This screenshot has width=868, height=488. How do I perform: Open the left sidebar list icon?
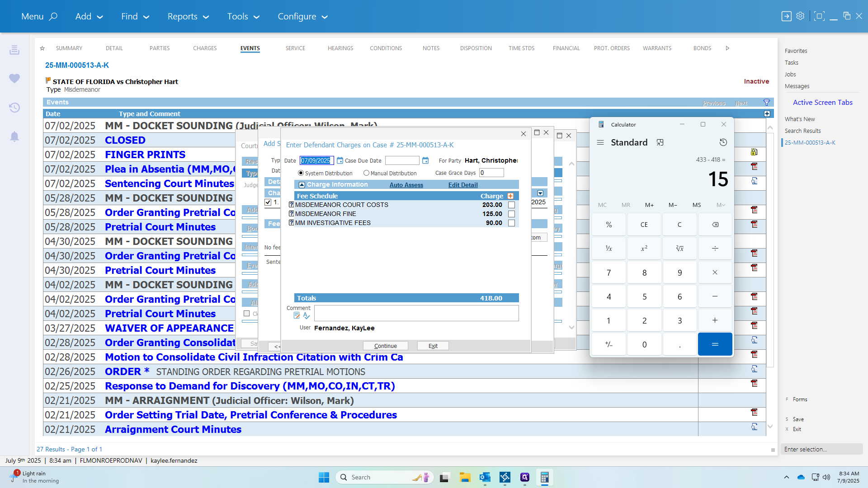[14, 50]
